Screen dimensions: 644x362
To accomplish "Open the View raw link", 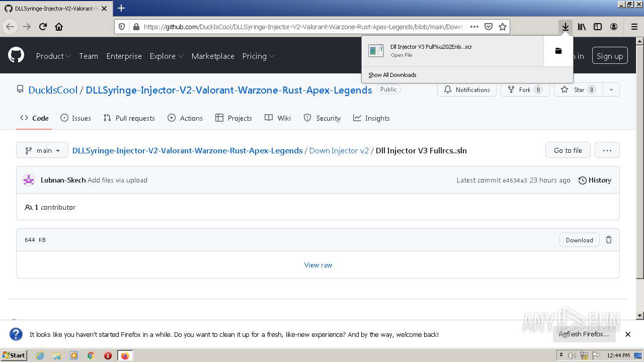I will tap(318, 265).
